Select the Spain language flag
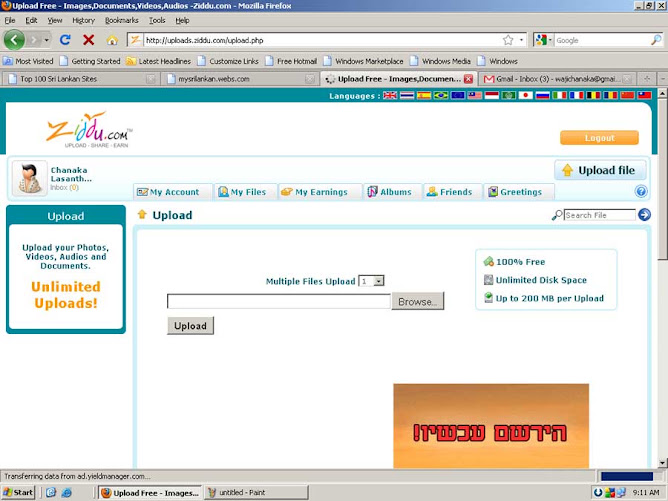This screenshot has width=668, height=501. 424,95
